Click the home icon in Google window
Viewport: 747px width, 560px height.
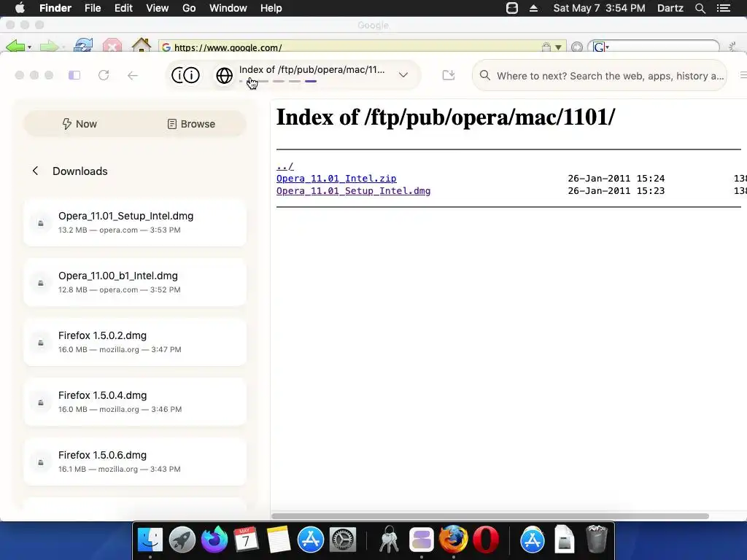[142, 45]
